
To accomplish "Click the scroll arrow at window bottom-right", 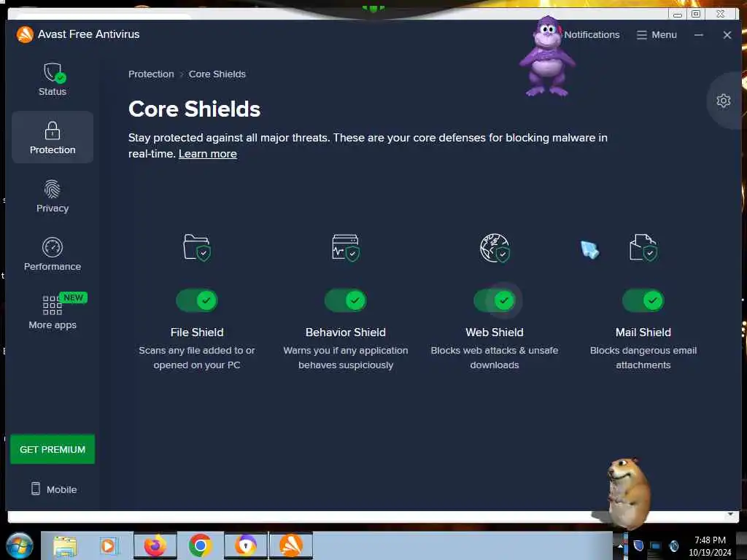I will coord(730,515).
